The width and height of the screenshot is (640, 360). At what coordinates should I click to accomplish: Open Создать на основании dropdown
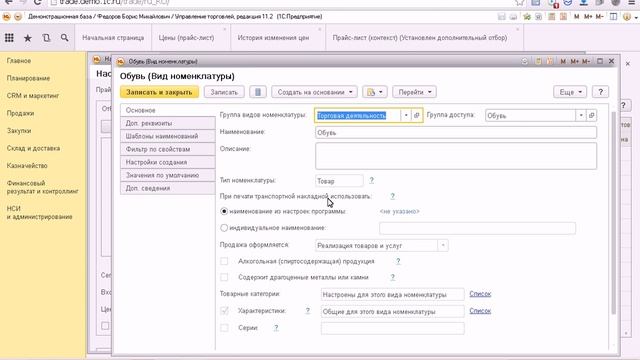coord(314,92)
